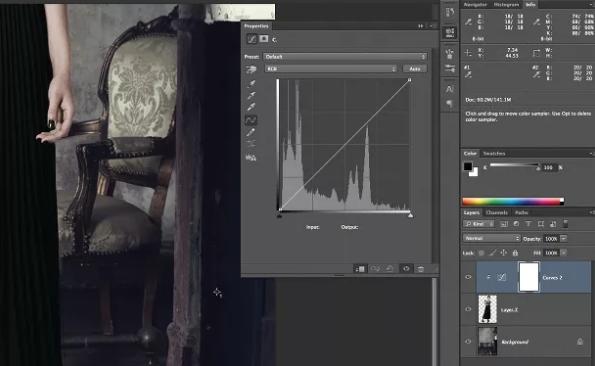Switch to the Swatches tab

point(494,153)
